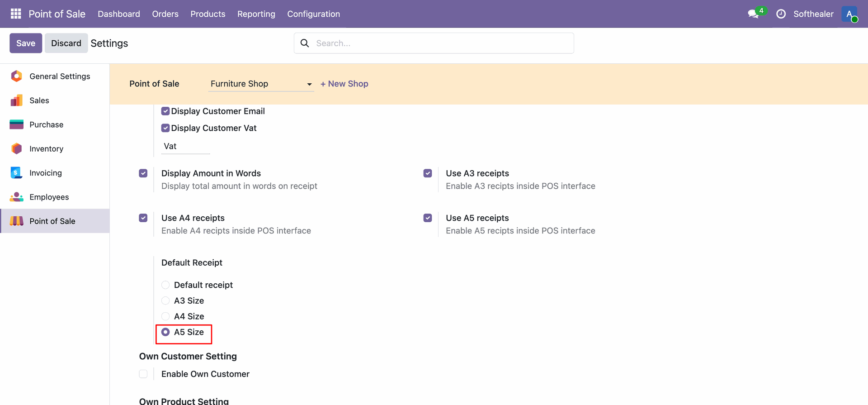868x405 pixels.
Task: Click the Employees people icon
Action: pyautogui.click(x=17, y=197)
